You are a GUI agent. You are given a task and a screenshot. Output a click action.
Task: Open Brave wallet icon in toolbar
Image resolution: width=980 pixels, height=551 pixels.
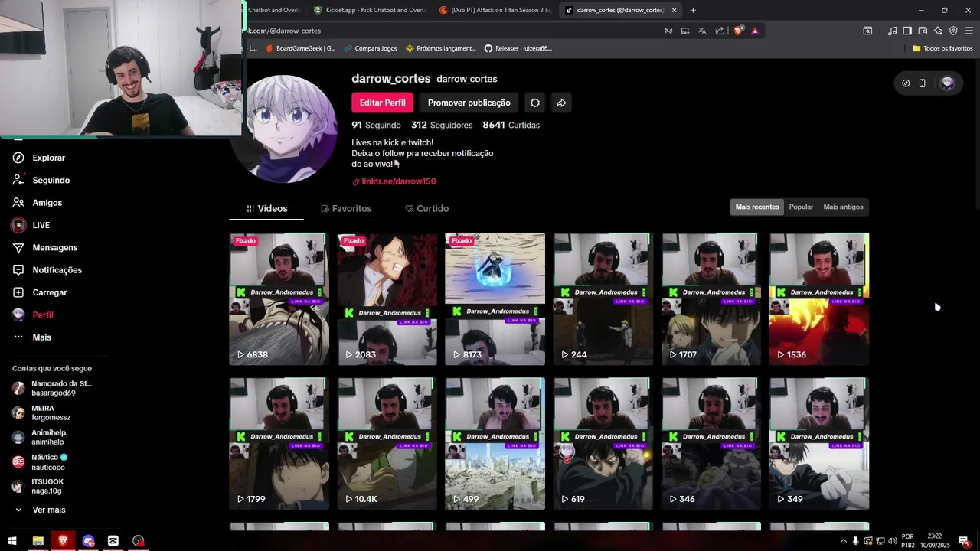923,31
